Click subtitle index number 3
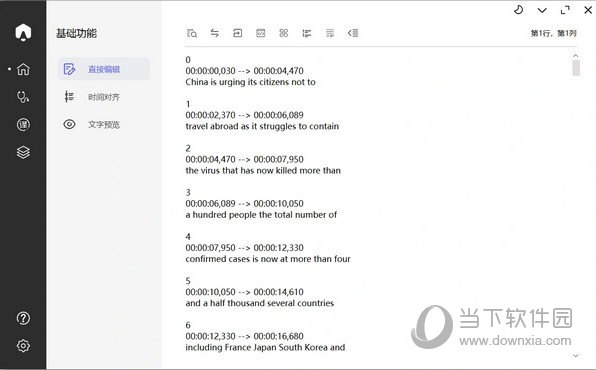 pos(188,192)
